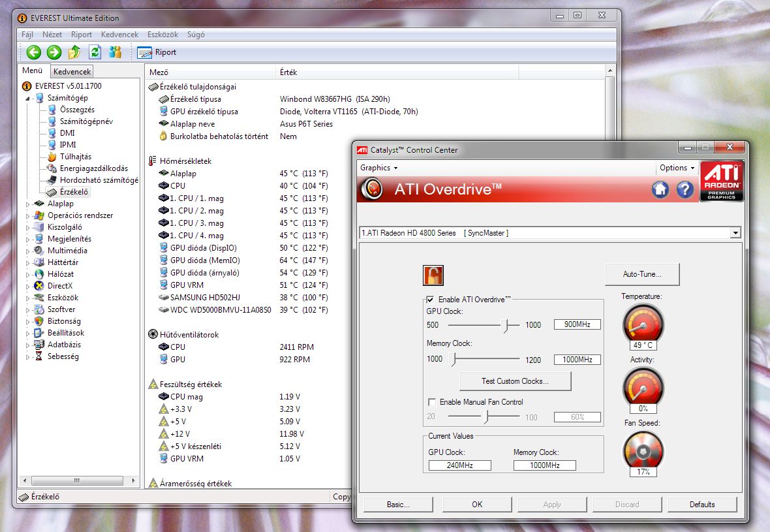Select the Érzékelő tree item
The width and height of the screenshot is (770, 532).
pyautogui.click(x=69, y=192)
